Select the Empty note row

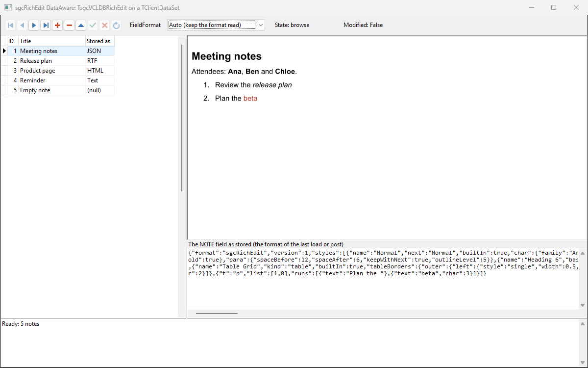(58, 90)
